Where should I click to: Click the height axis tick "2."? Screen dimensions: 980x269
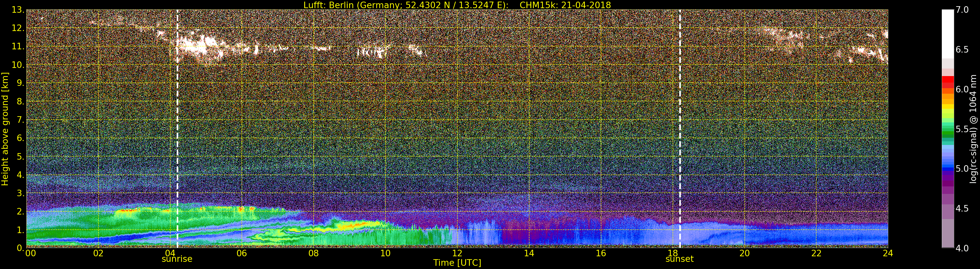pyautogui.click(x=21, y=211)
